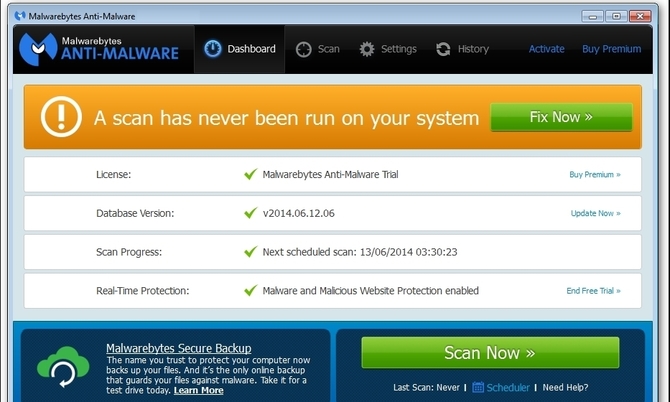Minimize the Malwarebytes window
The image size is (670, 402).
(593, 16)
